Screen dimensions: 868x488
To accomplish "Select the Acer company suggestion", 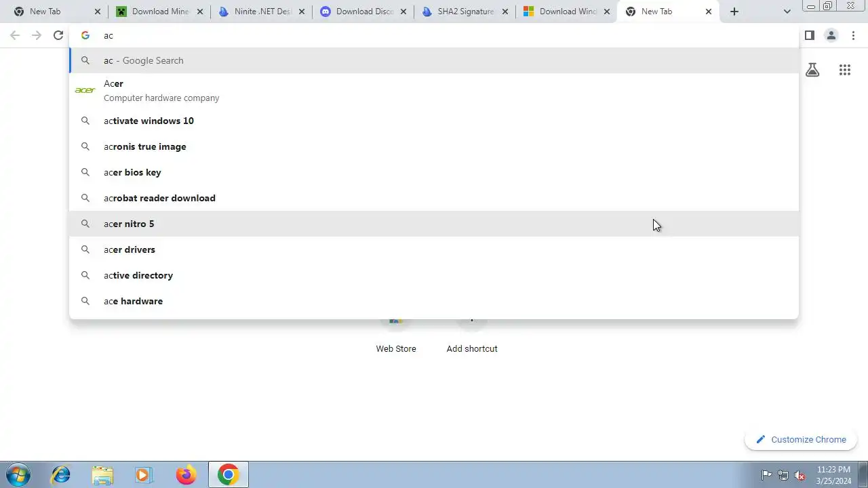I will coord(434,90).
